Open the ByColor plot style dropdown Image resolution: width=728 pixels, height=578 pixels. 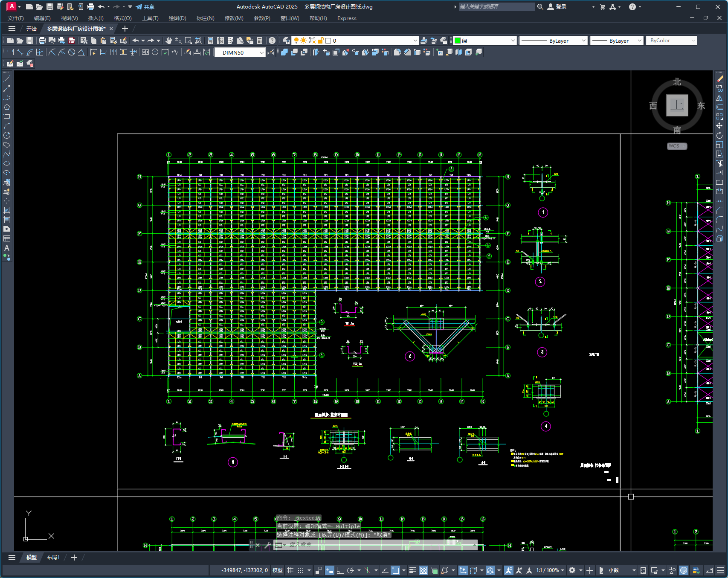click(x=671, y=41)
